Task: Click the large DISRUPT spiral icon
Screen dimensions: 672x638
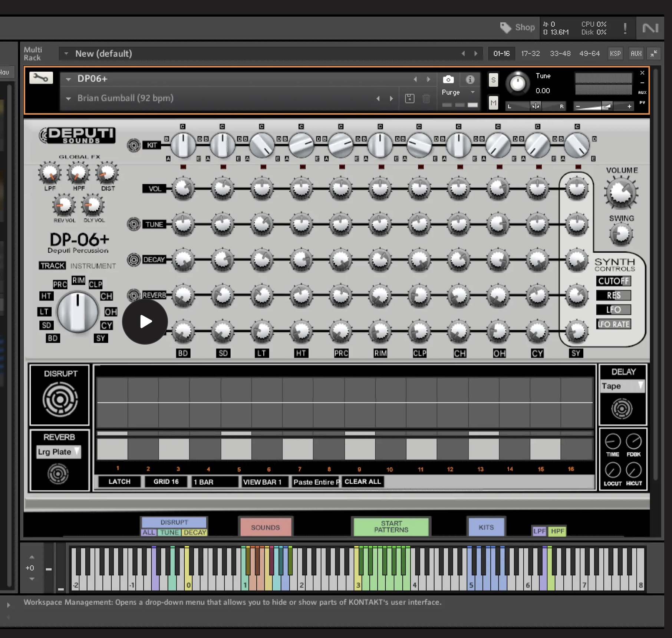Action: pos(60,400)
